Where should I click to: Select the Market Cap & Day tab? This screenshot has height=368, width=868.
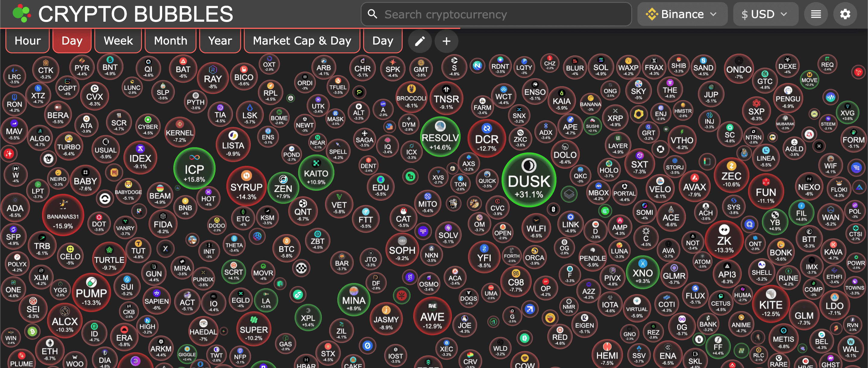[302, 41]
